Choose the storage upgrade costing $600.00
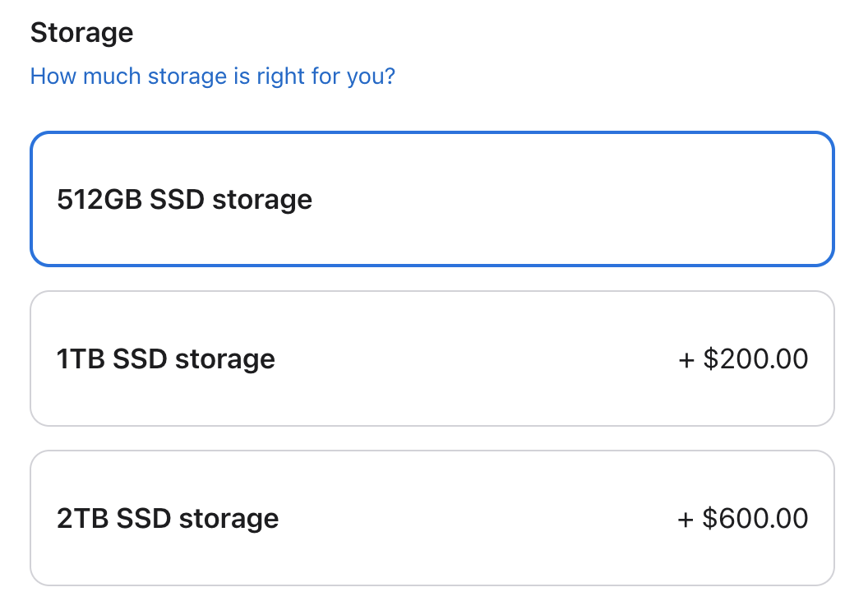 coord(432,518)
